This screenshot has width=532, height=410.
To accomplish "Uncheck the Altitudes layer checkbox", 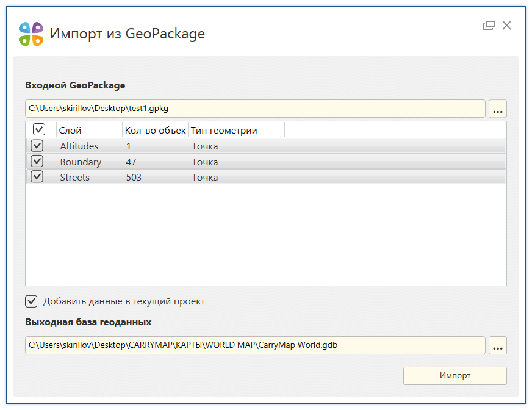I will coord(37,146).
